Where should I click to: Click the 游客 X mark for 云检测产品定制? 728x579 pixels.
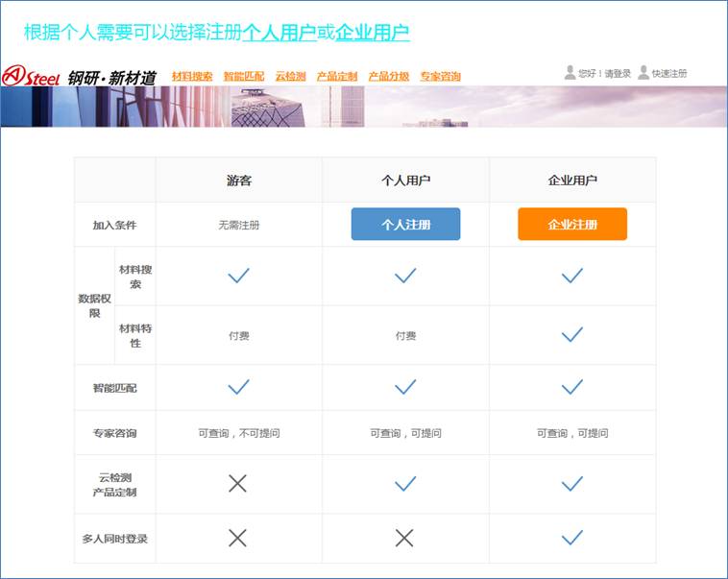tap(238, 484)
